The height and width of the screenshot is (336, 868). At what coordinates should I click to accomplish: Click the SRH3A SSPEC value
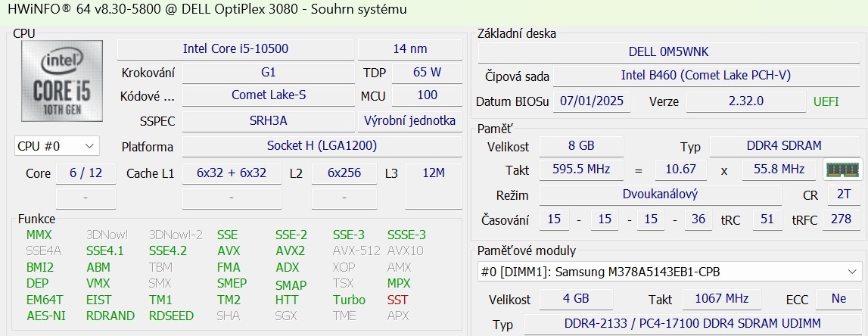coord(268,120)
